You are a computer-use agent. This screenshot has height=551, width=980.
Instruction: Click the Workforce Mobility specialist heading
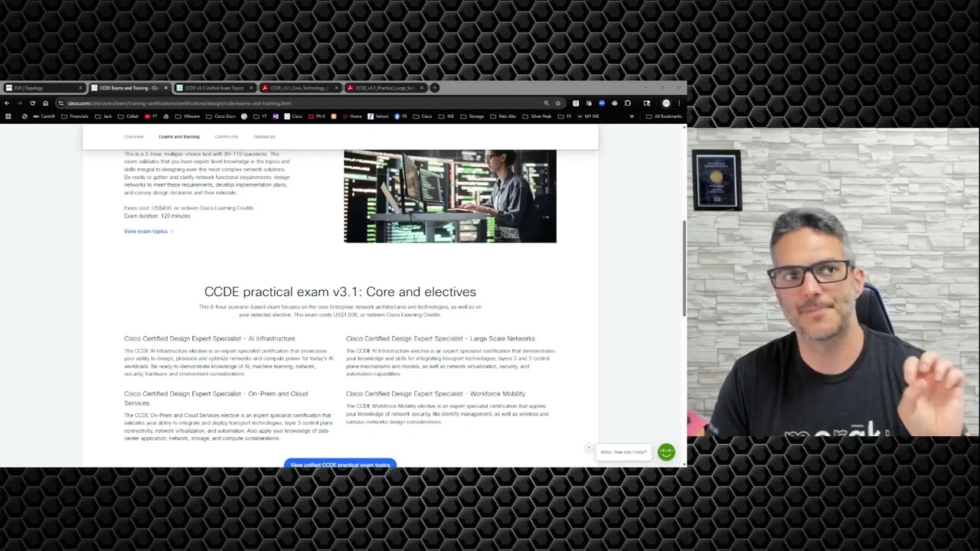(436, 394)
